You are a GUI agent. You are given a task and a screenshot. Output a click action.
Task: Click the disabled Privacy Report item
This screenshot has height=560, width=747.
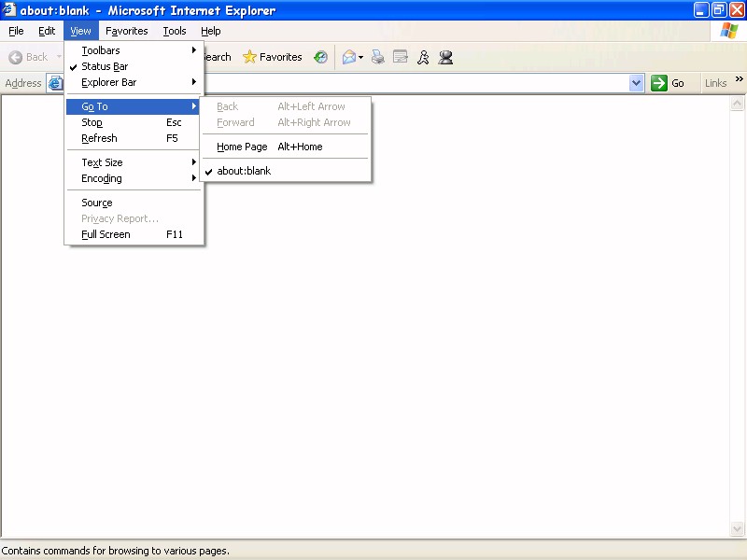134,218
